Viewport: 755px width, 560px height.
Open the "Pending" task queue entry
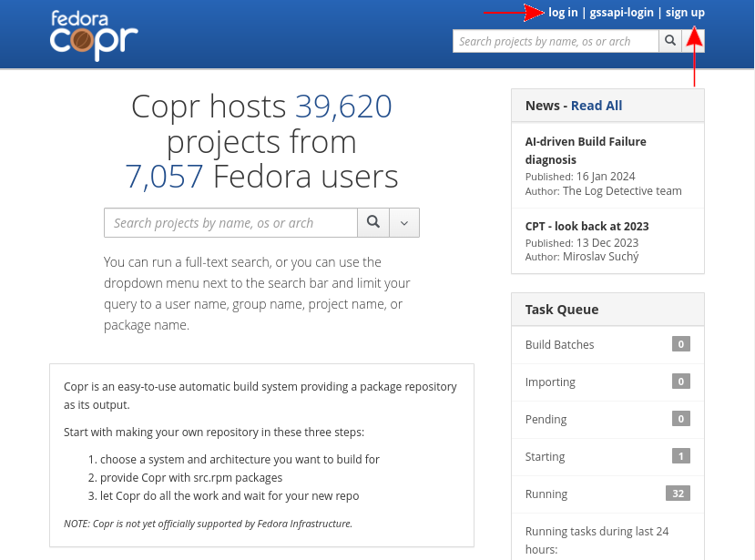[546, 419]
